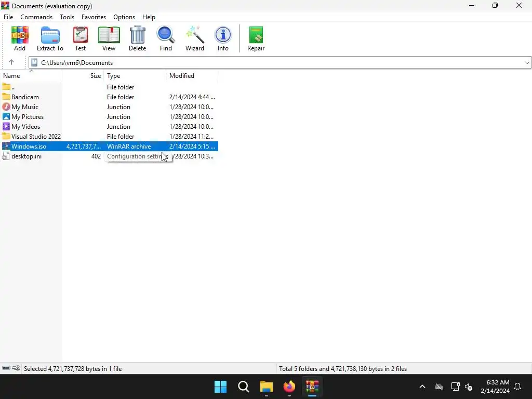Image resolution: width=532 pixels, height=399 pixels.
Task: Sort by Name column header
Action: pyautogui.click(x=31, y=76)
